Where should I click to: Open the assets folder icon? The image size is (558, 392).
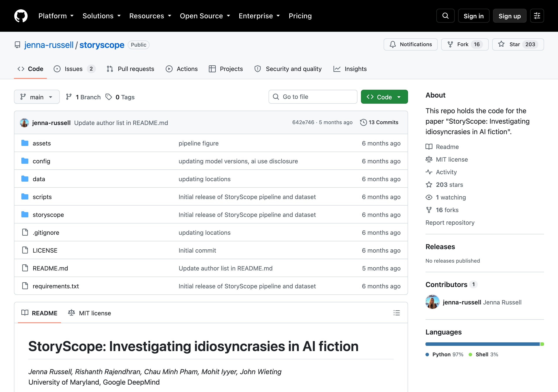click(25, 143)
